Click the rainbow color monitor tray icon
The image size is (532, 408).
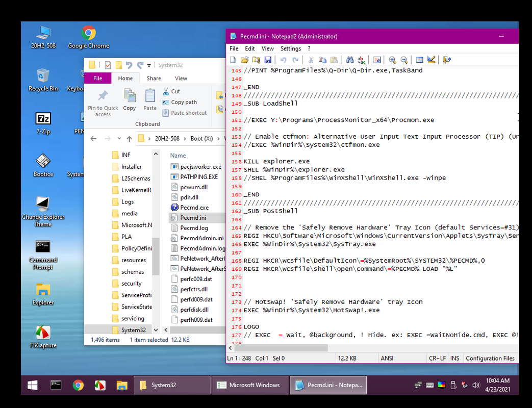[x=441, y=385]
